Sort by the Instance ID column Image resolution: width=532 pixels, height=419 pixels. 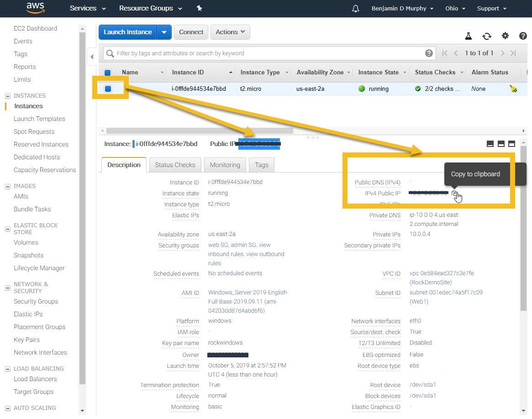(202, 73)
